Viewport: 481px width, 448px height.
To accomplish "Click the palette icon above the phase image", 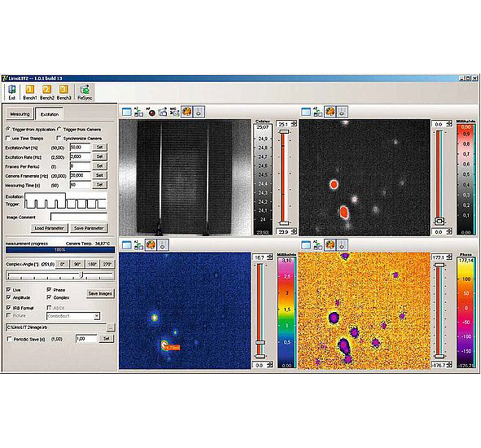I will coord(329,243).
